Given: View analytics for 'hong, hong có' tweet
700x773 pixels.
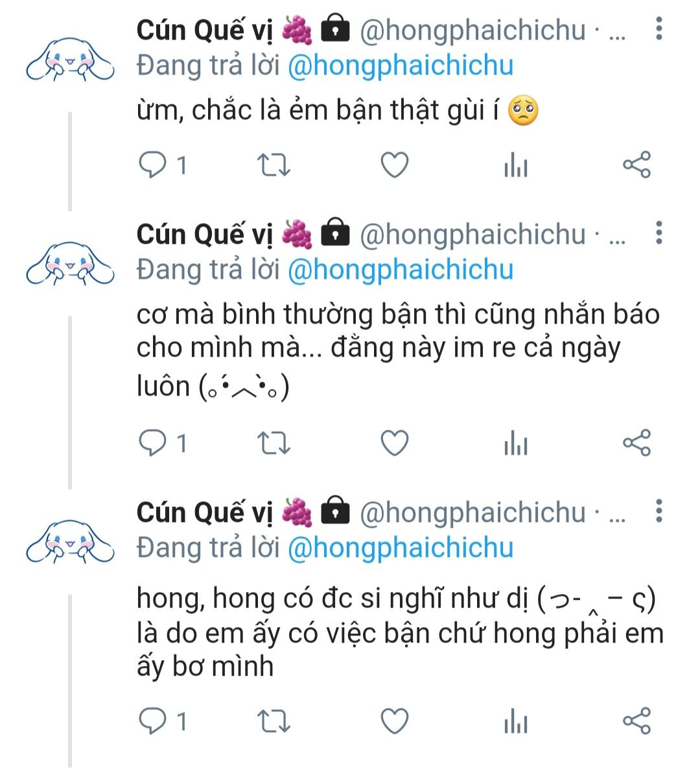Looking at the screenshot, I should pyautogui.click(x=515, y=721).
